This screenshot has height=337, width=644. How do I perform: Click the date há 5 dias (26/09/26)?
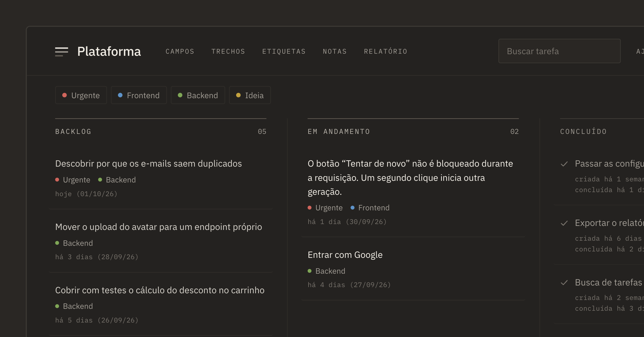(x=97, y=320)
